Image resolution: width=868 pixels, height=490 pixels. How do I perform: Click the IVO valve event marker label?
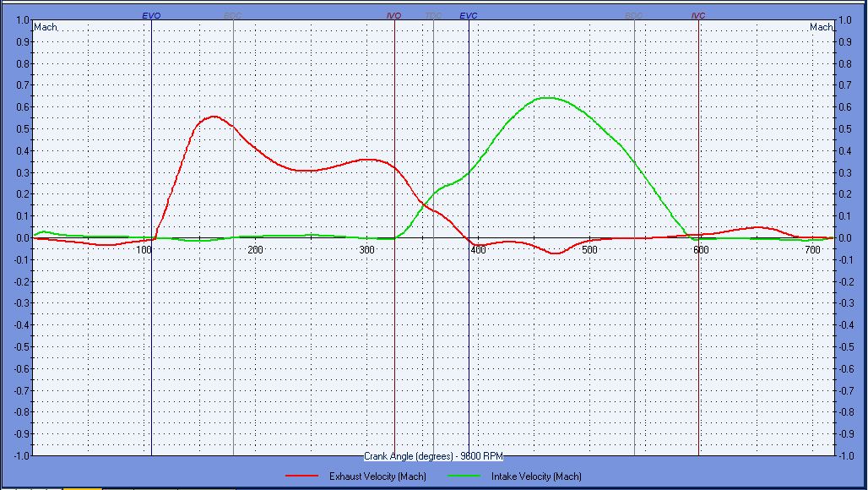pyautogui.click(x=393, y=16)
